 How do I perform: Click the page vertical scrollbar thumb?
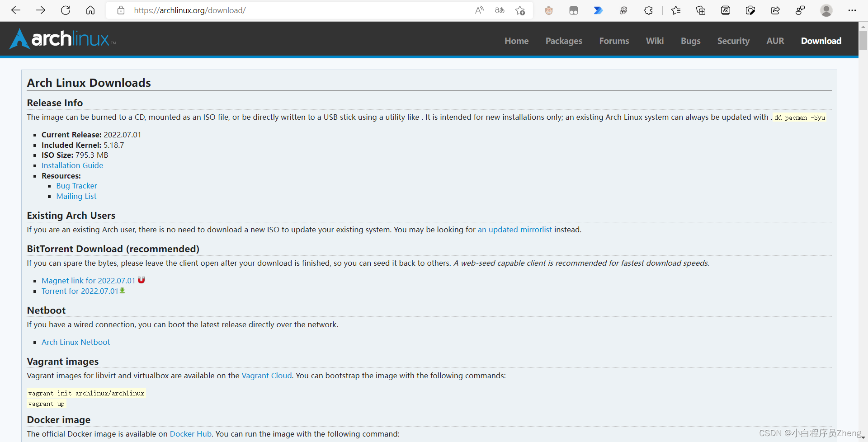(863, 41)
